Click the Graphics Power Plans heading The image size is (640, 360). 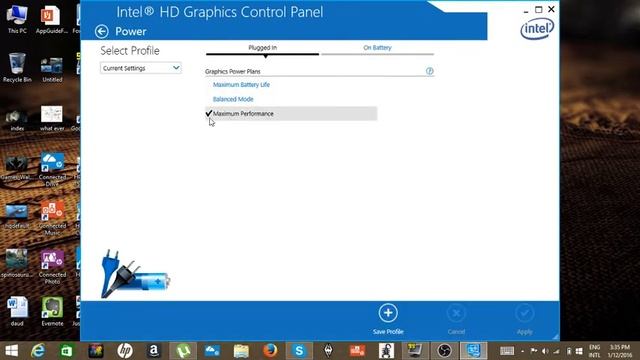[x=233, y=71]
